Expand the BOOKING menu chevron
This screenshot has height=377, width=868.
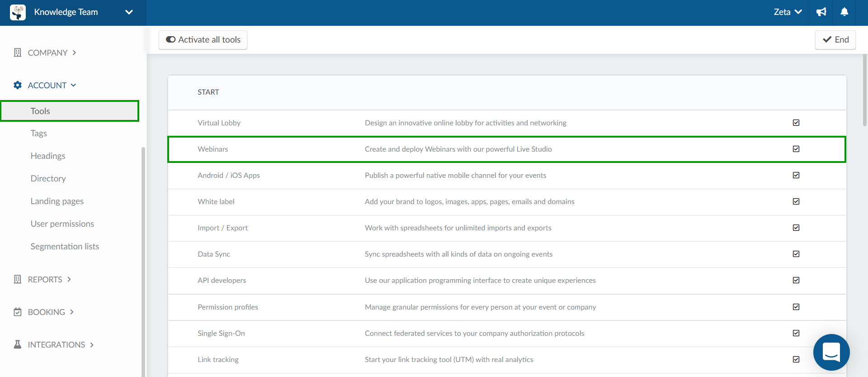point(72,312)
